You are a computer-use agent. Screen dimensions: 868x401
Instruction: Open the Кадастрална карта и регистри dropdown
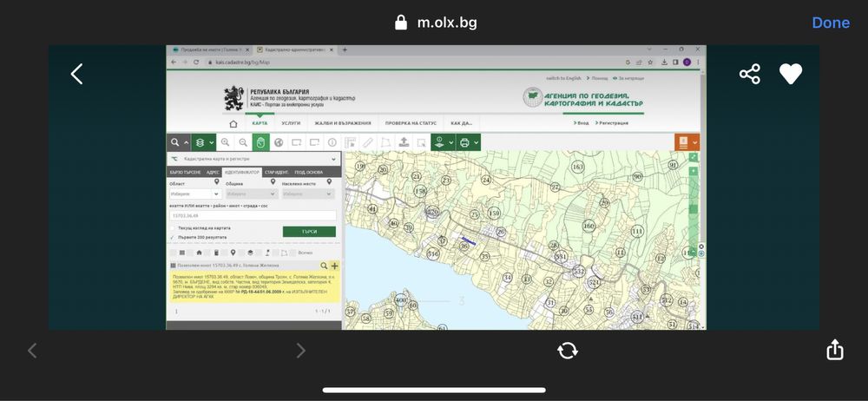click(254, 159)
